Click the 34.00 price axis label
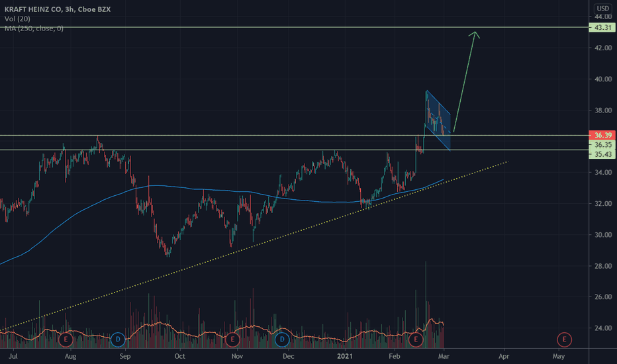 603,172
